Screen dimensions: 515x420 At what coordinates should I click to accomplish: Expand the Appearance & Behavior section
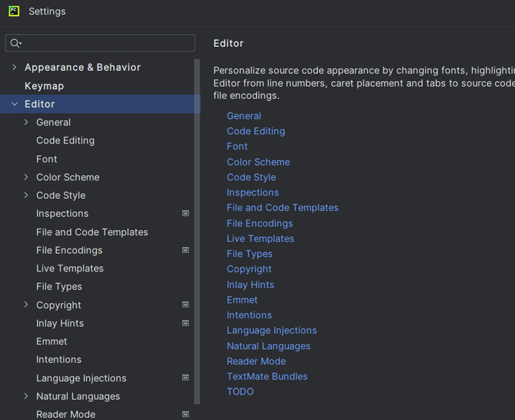(15, 68)
